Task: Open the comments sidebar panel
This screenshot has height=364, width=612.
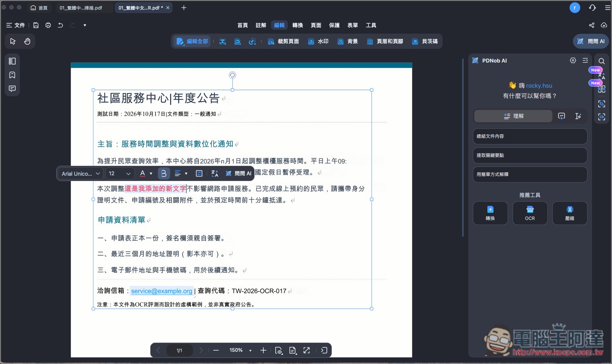Action: tap(12, 89)
